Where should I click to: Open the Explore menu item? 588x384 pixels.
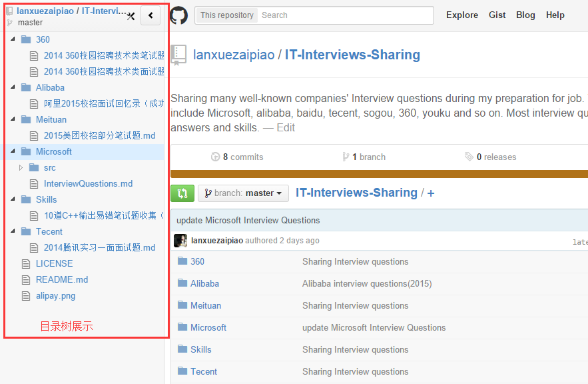462,15
